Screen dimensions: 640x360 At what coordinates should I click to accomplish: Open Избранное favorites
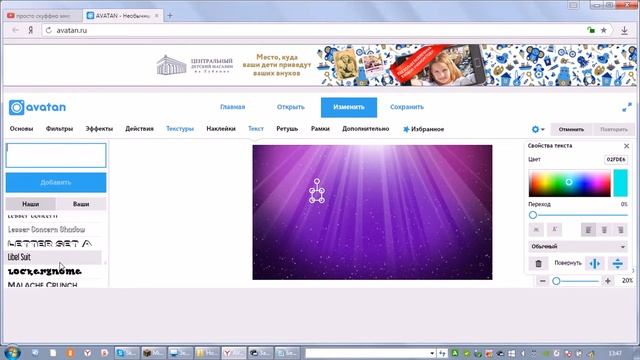pos(423,129)
